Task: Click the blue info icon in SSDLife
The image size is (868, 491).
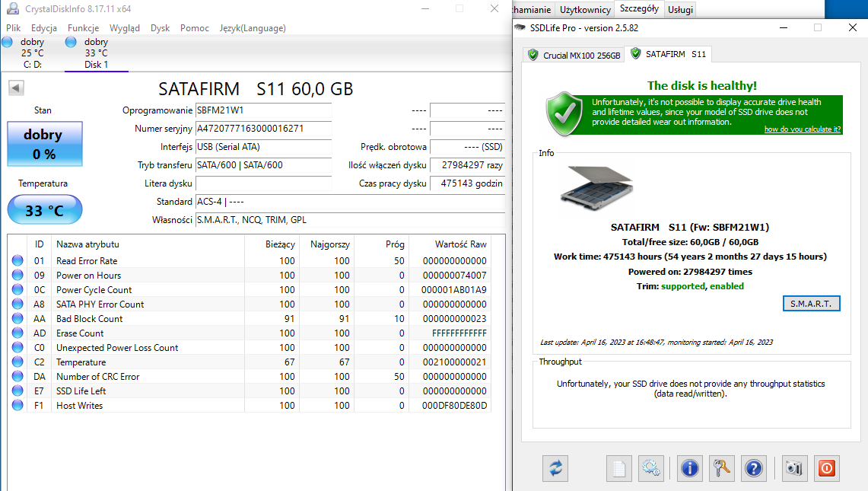Action: [689, 468]
